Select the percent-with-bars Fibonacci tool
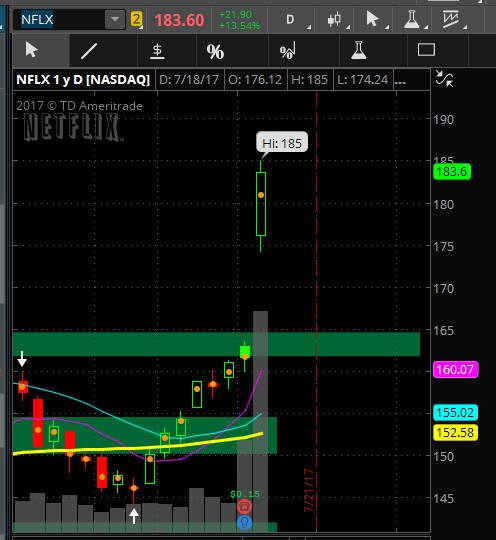The image size is (496, 540). (x=288, y=51)
